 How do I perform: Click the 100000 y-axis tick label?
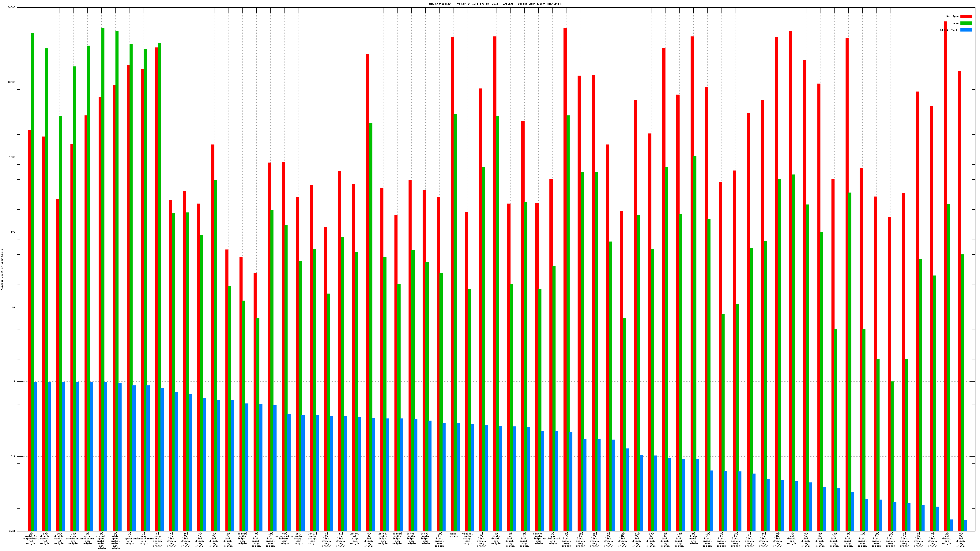11,8
